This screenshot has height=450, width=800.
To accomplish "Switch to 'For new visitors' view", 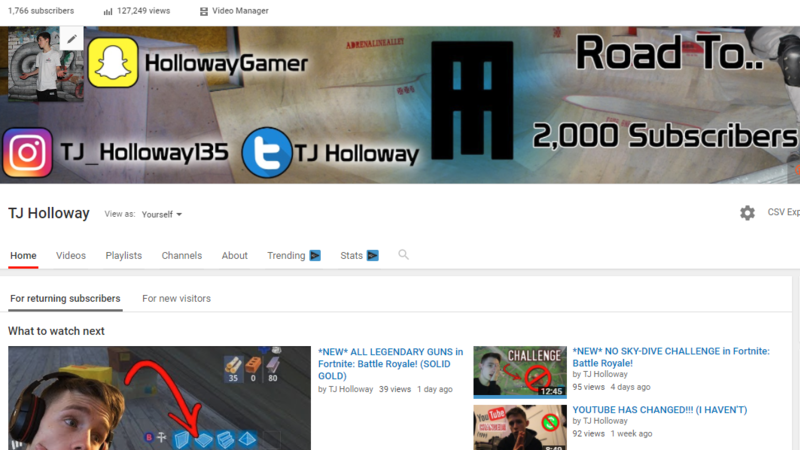I will pos(176,299).
